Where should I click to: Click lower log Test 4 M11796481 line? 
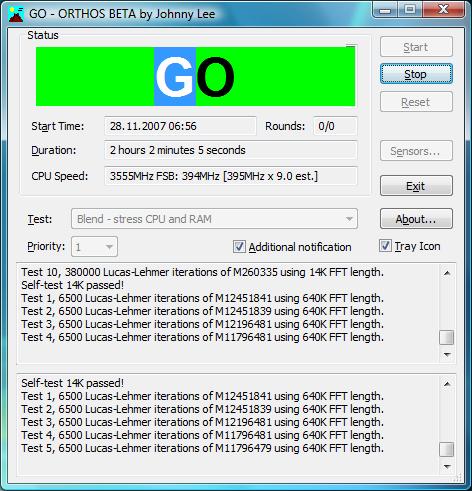point(202,435)
